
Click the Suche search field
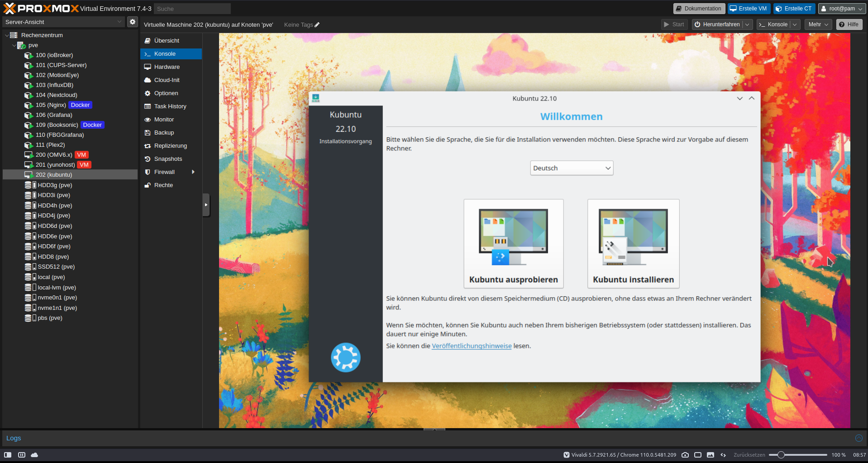click(x=192, y=9)
